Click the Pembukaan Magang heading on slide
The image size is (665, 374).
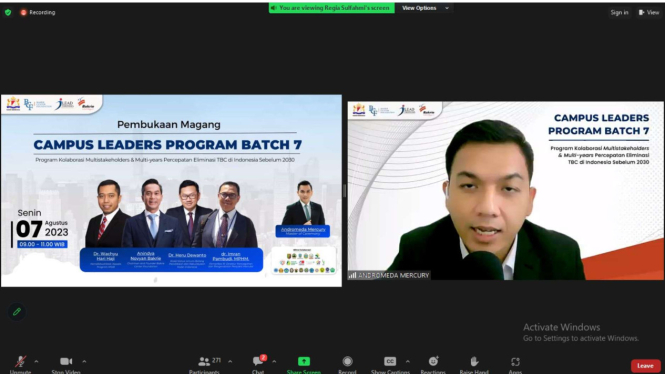(x=169, y=125)
